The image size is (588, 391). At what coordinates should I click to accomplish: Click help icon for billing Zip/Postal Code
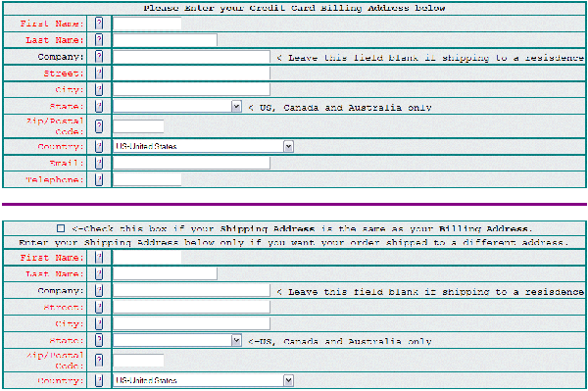coord(99,126)
